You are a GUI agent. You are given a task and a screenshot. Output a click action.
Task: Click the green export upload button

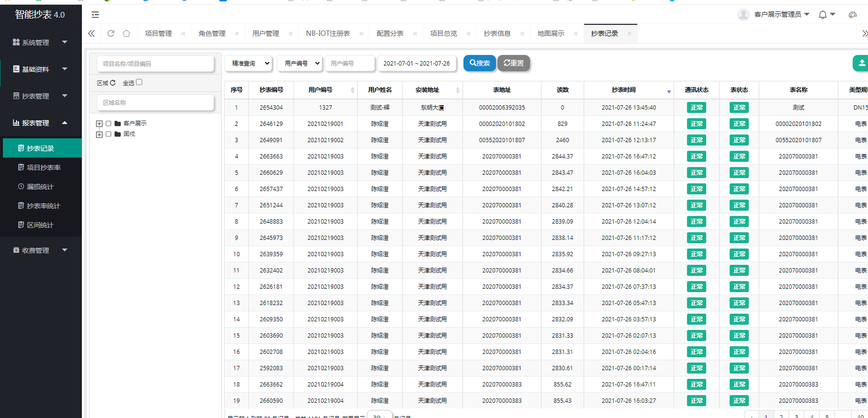pos(861,63)
